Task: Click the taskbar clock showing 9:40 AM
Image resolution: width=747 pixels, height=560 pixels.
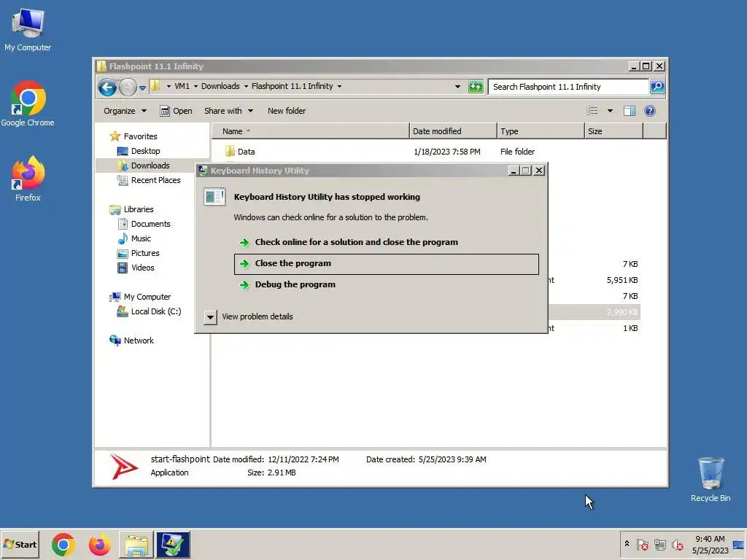Action: 710,545
